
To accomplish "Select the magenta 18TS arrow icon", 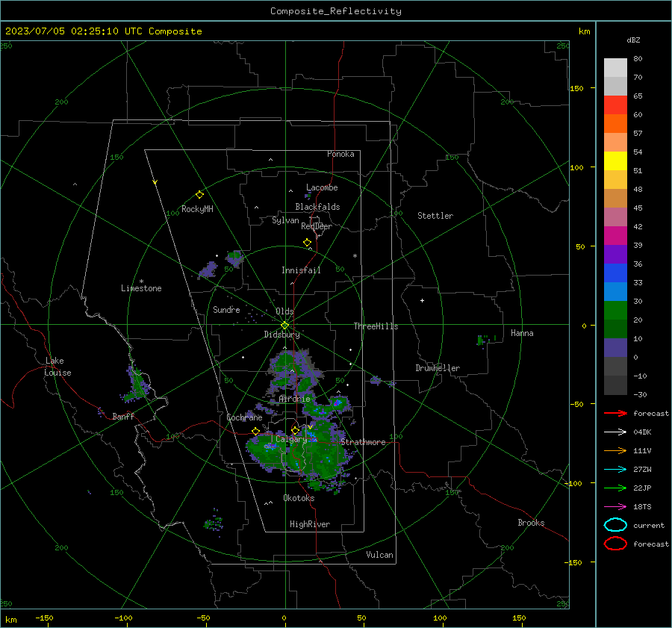I will (x=615, y=507).
